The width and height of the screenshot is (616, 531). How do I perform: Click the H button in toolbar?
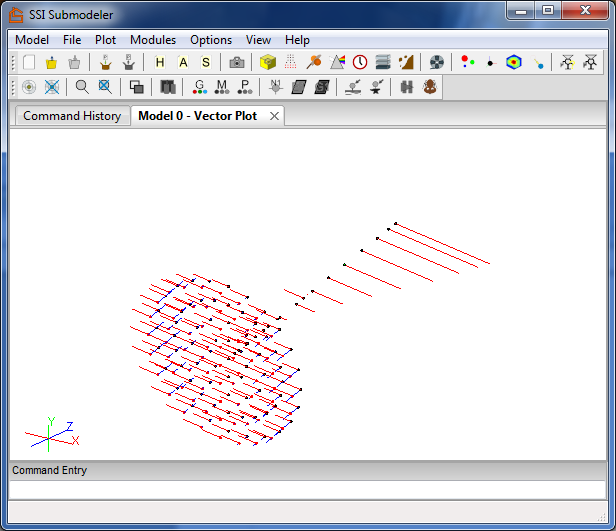tap(160, 62)
